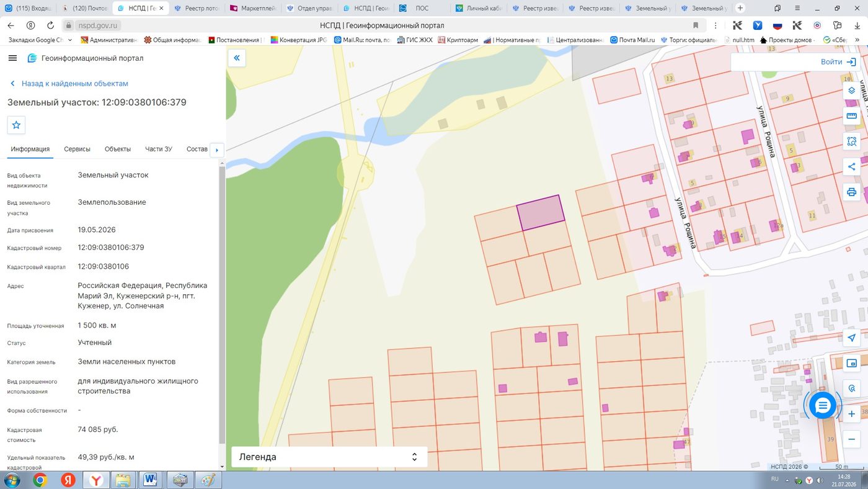Share the map via share icon
Viewport: 868px width, 489px height.
pos(852,166)
